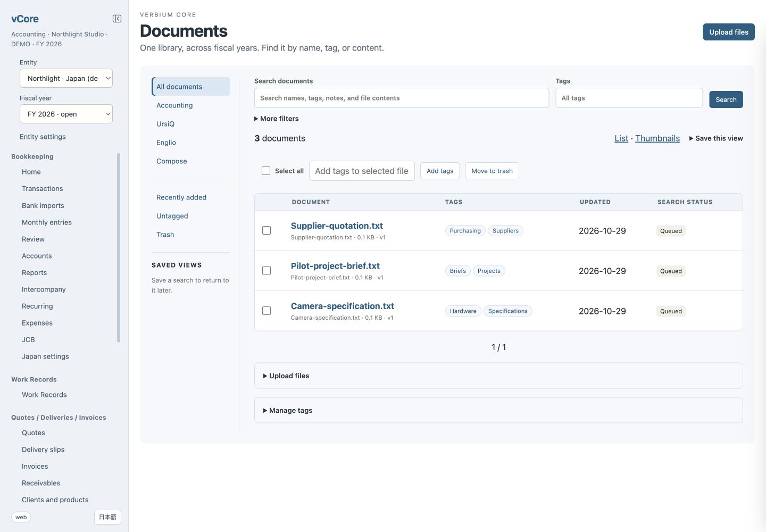Click the Hardware tag

[x=463, y=311]
